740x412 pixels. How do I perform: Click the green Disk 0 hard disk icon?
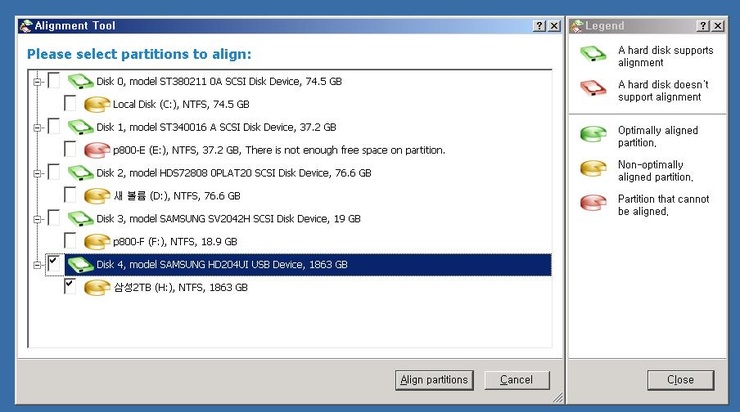(x=80, y=81)
